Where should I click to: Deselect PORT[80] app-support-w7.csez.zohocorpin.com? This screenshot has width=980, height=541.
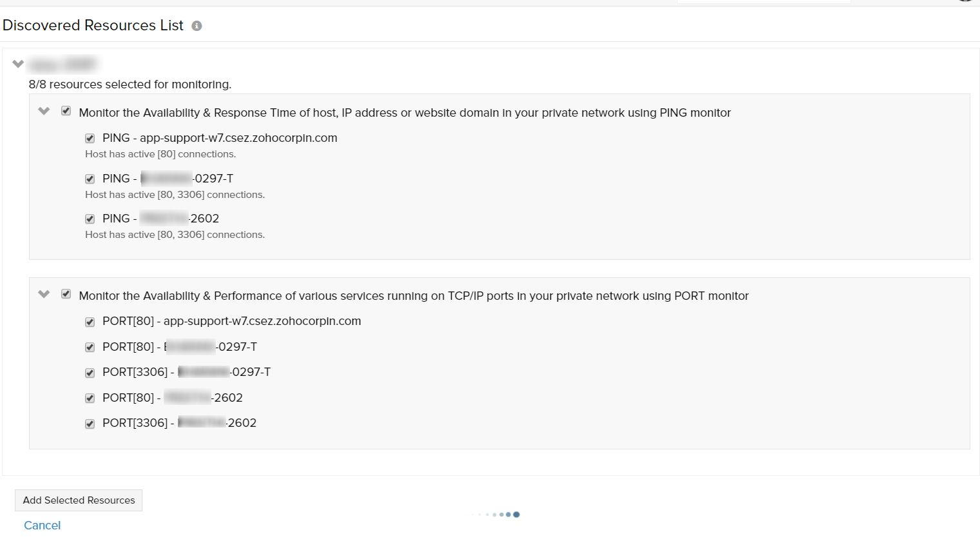click(90, 322)
